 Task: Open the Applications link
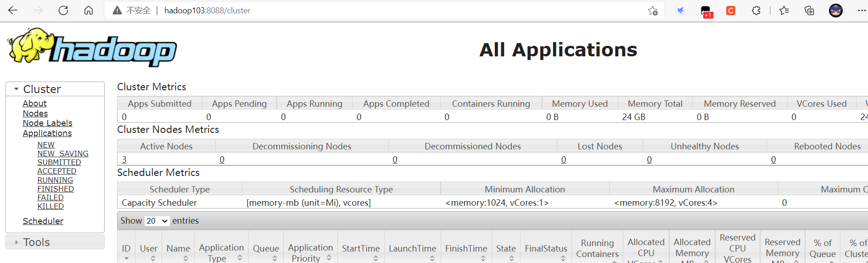coord(47,133)
